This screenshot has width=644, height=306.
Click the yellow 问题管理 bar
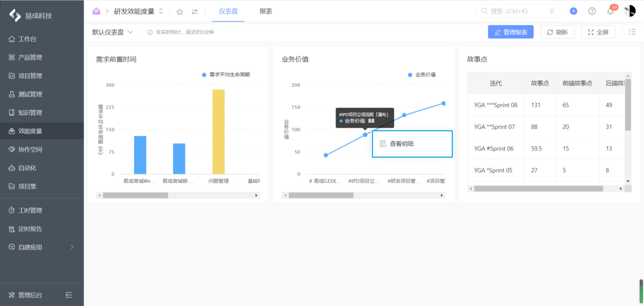218,132
